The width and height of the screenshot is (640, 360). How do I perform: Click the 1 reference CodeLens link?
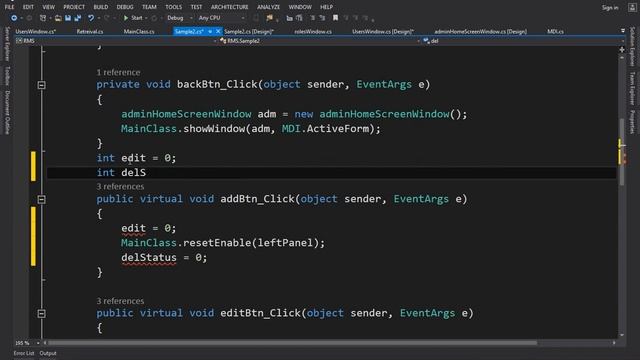tap(118, 72)
